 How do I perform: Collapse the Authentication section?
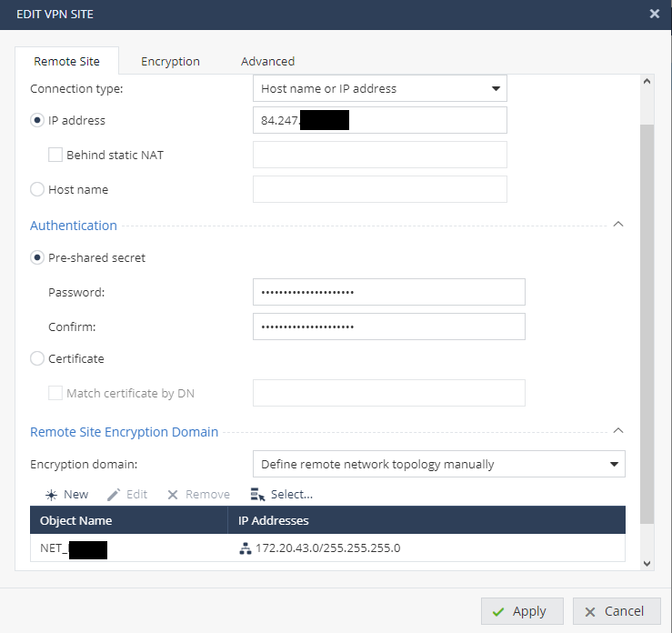[618, 224]
